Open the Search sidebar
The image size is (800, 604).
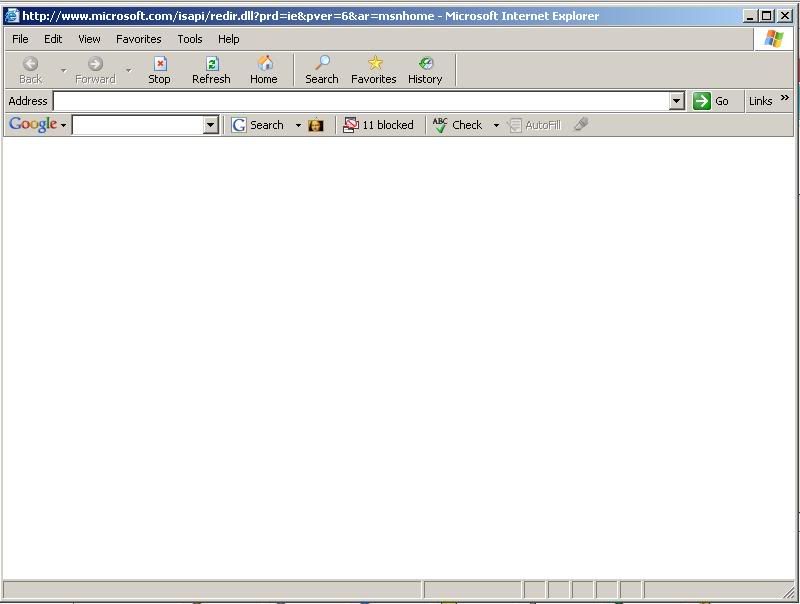point(321,69)
